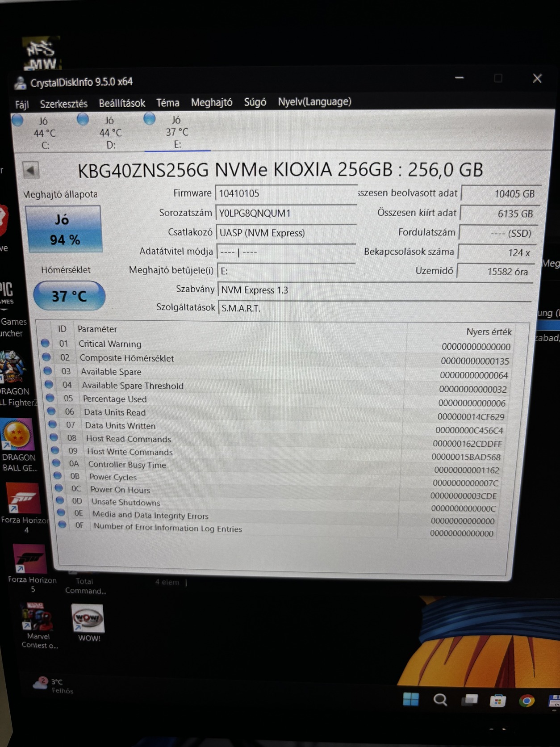Open the NFS MW desktop shortcut

[42, 53]
